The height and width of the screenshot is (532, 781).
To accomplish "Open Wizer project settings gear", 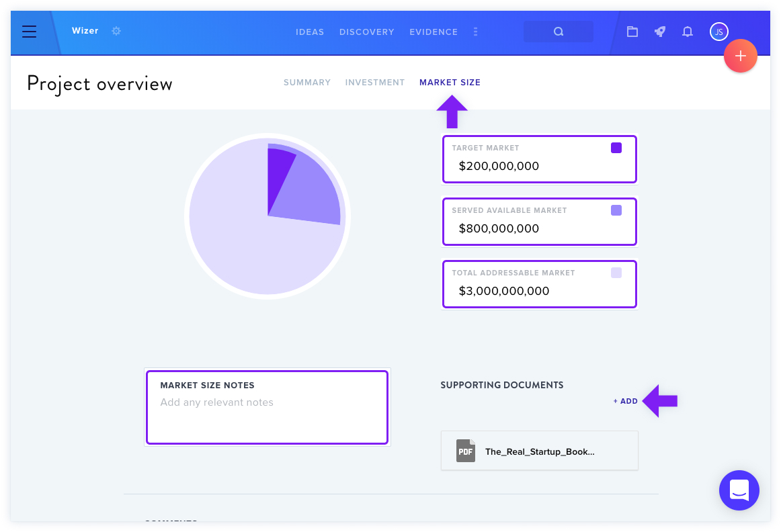I will pos(116,31).
